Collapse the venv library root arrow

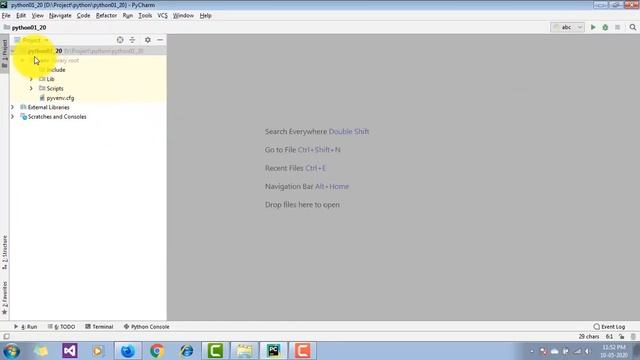22,60
